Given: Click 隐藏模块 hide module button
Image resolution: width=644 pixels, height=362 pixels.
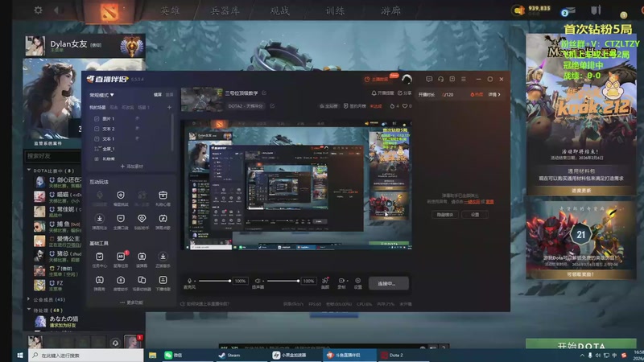Looking at the screenshot, I should point(445,215).
